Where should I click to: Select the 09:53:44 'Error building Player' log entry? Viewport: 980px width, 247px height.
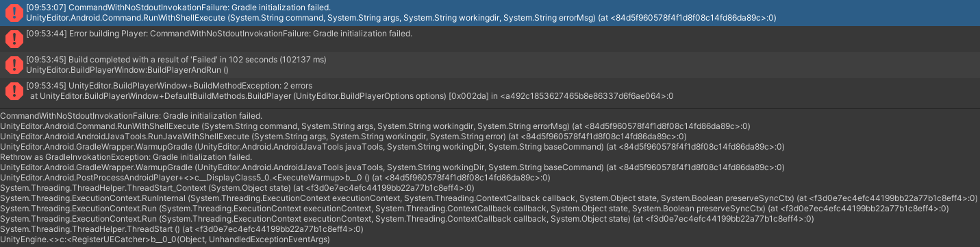490,39
